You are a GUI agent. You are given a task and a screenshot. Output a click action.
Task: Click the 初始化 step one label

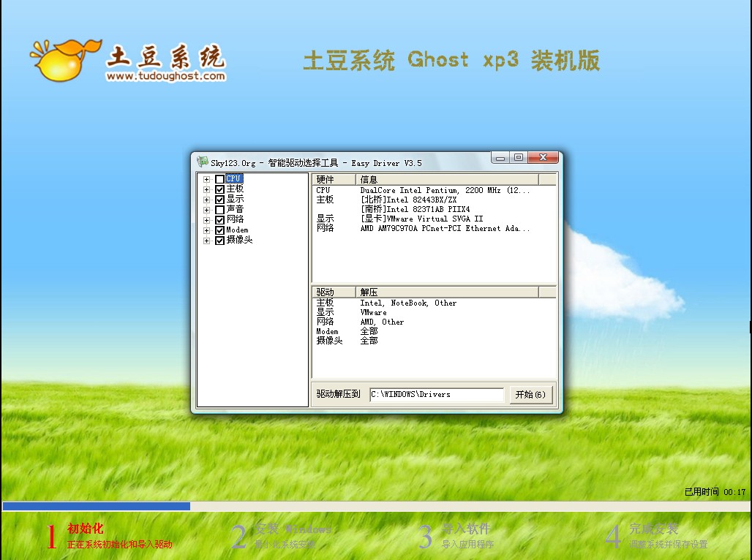pyautogui.click(x=86, y=529)
